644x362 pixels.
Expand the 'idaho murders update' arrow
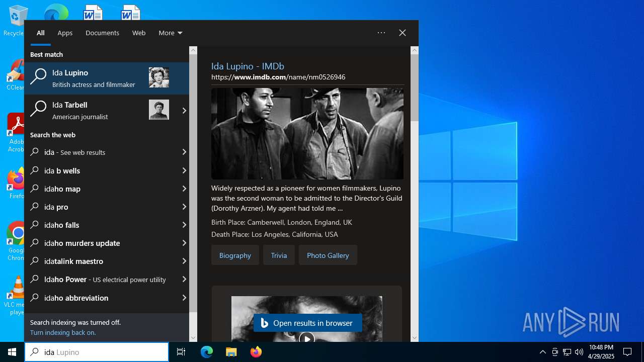tap(184, 243)
